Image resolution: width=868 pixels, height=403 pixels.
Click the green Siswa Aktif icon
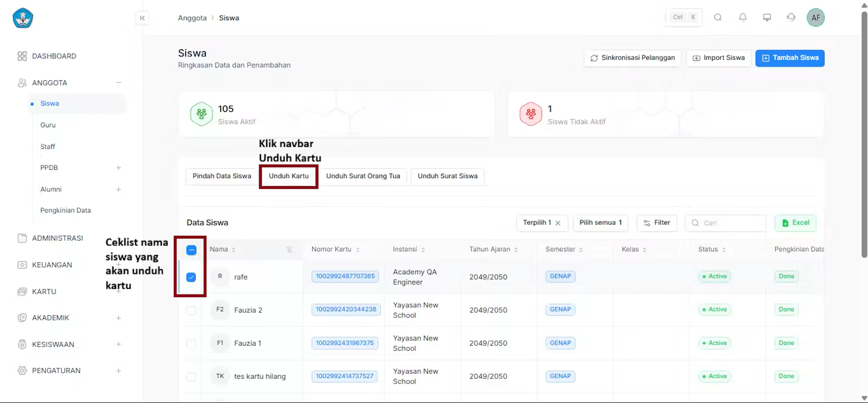[x=201, y=114]
